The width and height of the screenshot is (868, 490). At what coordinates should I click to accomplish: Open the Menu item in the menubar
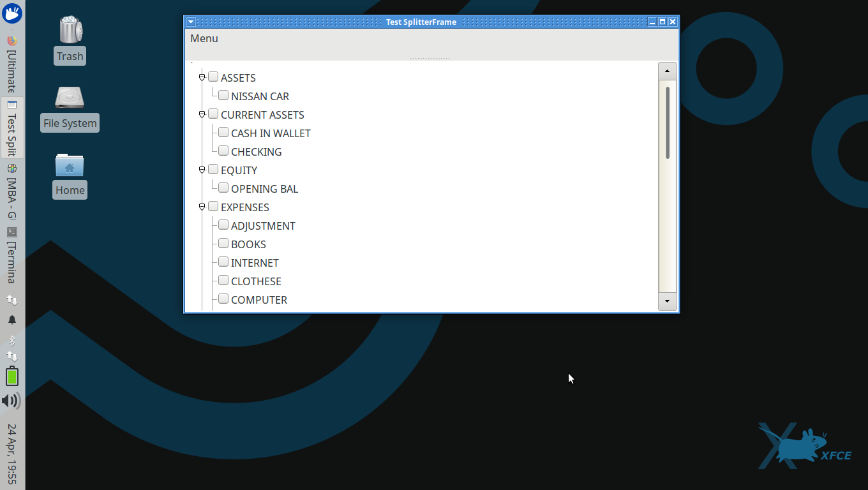pyautogui.click(x=204, y=38)
